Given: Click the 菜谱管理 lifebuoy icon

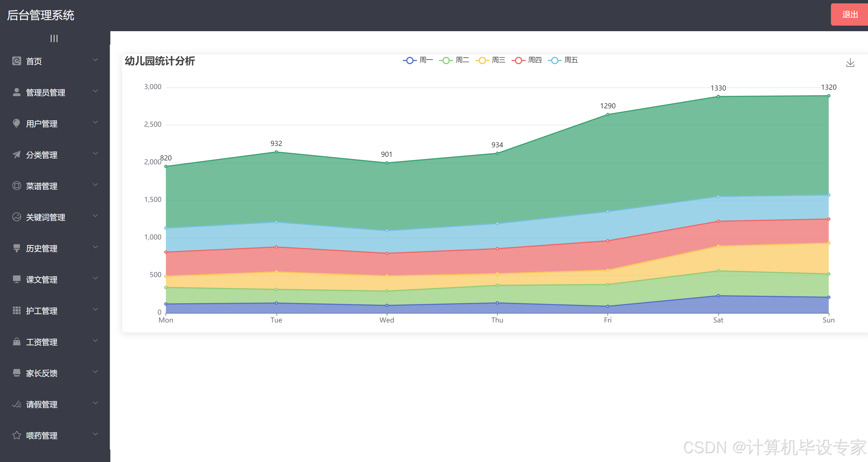Looking at the screenshot, I should click(16, 185).
